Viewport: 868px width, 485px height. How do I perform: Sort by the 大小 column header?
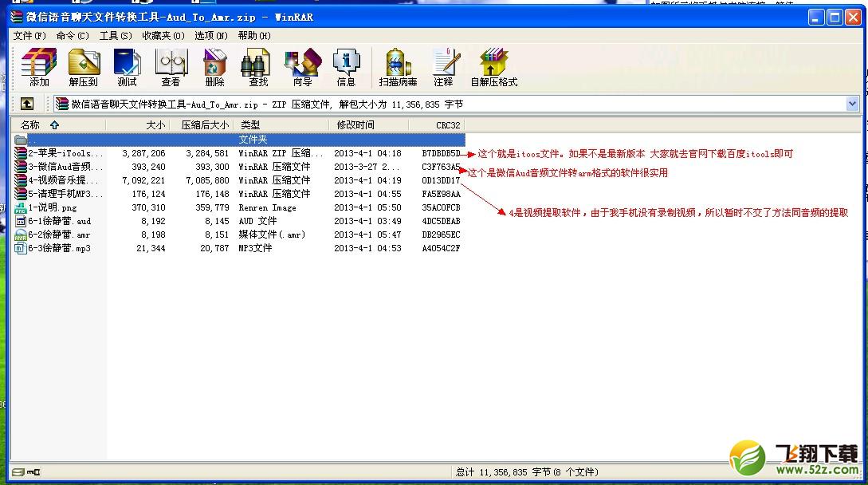tap(137, 124)
